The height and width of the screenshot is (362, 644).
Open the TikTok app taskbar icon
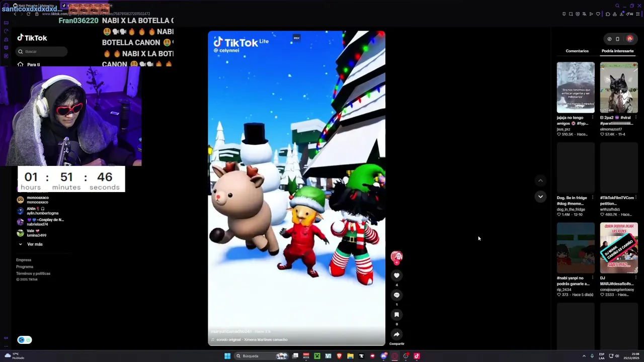417,356
